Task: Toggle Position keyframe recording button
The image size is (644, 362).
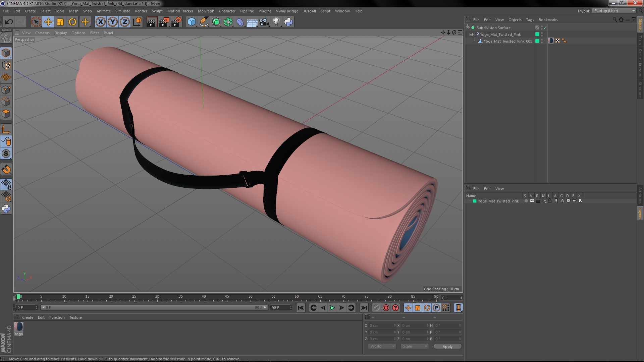Action: (408, 308)
